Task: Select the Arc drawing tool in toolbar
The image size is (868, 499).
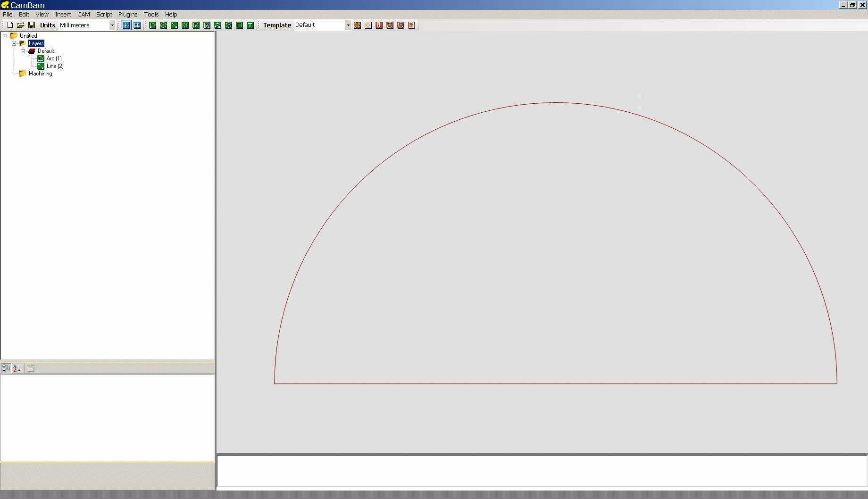Action: click(153, 25)
